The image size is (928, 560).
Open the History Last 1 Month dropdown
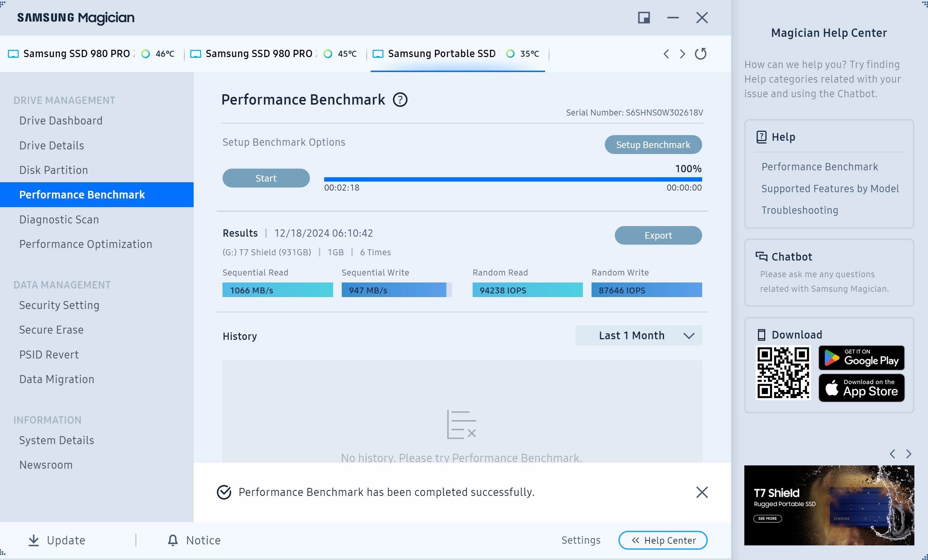[638, 335]
